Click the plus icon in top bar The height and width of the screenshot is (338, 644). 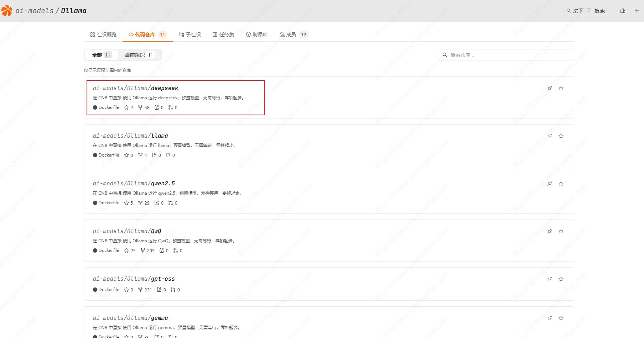637,11
